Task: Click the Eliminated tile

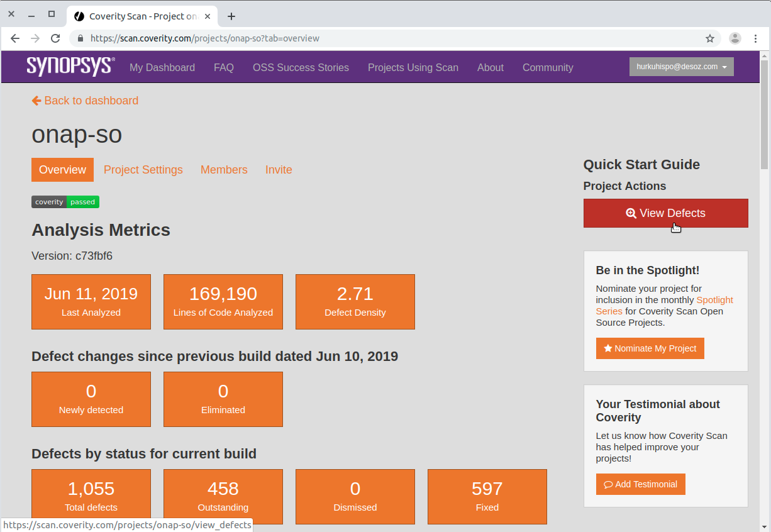Action: click(223, 399)
